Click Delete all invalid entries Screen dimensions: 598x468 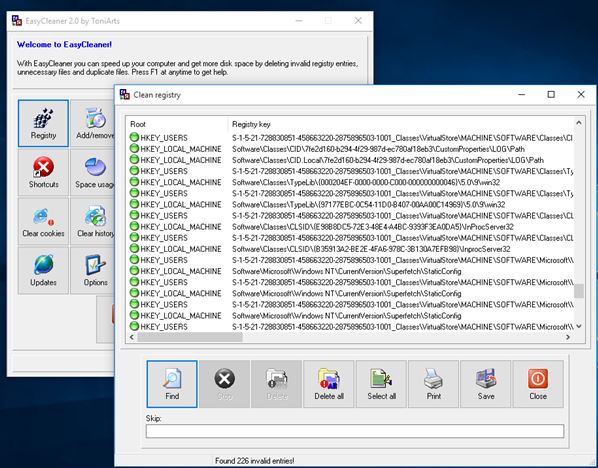[329, 384]
